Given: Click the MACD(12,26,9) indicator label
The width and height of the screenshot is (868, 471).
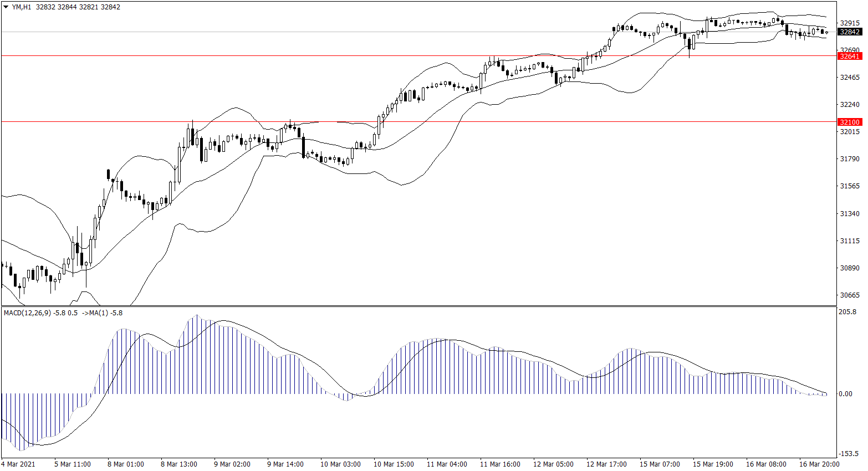Looking at the screenshot, I should point(27,313).
